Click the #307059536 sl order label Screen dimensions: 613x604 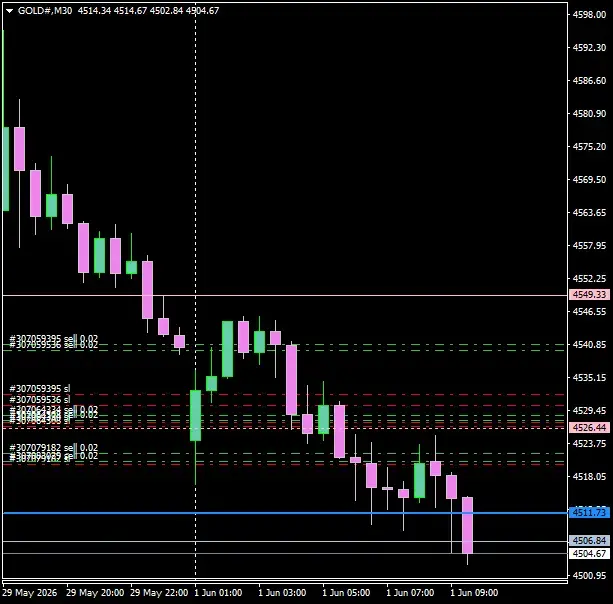click(39, 400)
